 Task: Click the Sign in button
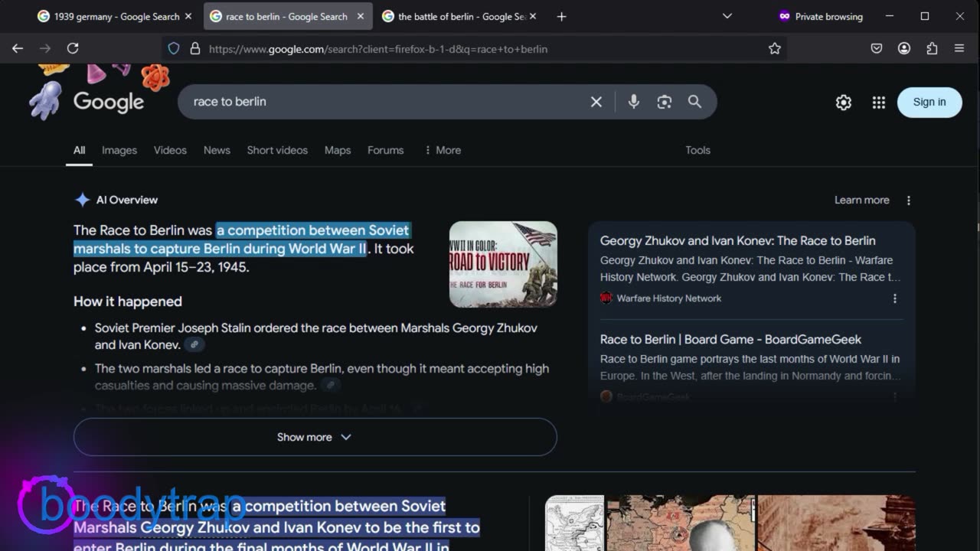(x=929, y=102)
